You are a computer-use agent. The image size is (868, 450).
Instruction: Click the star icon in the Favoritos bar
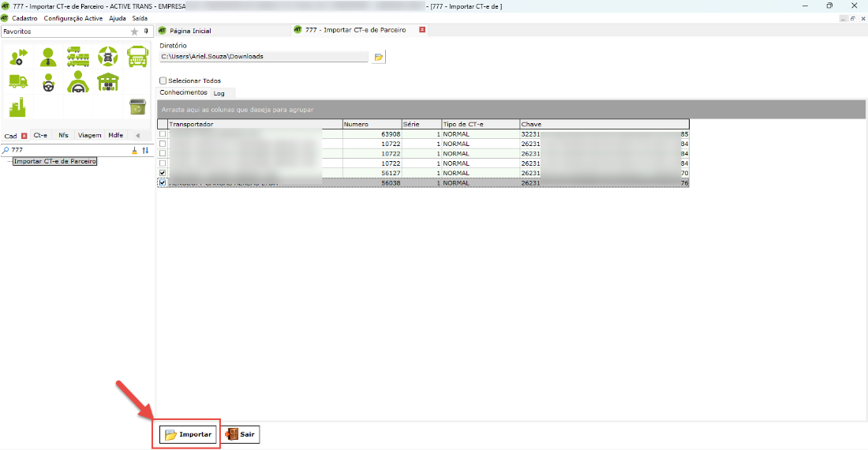coord(134,32)
